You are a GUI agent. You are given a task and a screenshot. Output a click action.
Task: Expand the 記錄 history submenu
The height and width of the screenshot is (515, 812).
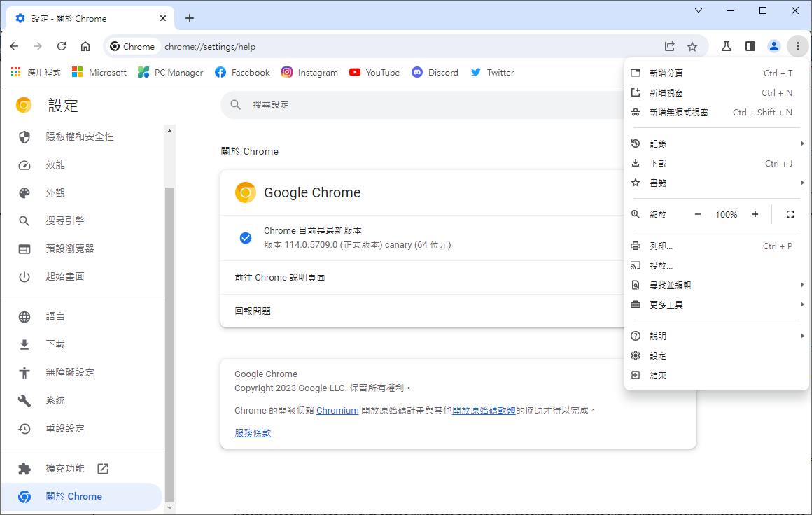[717, 143]
